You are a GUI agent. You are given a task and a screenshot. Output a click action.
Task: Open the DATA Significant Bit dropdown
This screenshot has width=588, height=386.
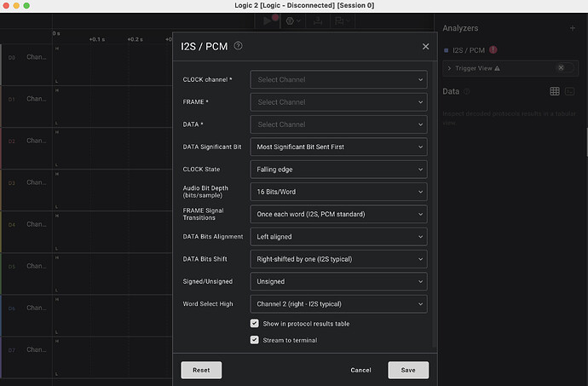click(x=338, y=147)
